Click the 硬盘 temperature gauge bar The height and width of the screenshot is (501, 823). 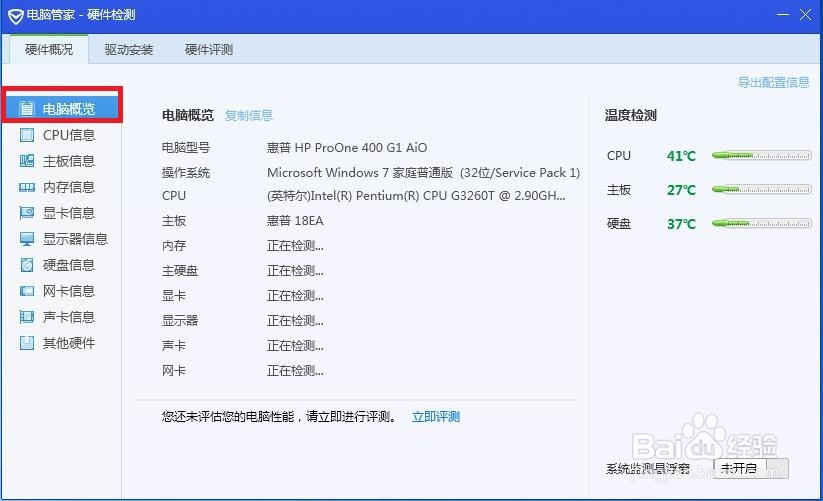coord(762,223)
